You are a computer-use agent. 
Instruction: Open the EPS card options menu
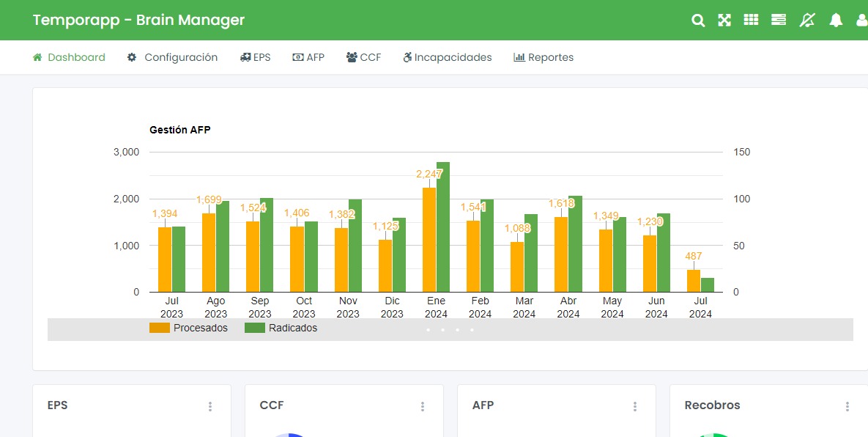pos(209,406)
